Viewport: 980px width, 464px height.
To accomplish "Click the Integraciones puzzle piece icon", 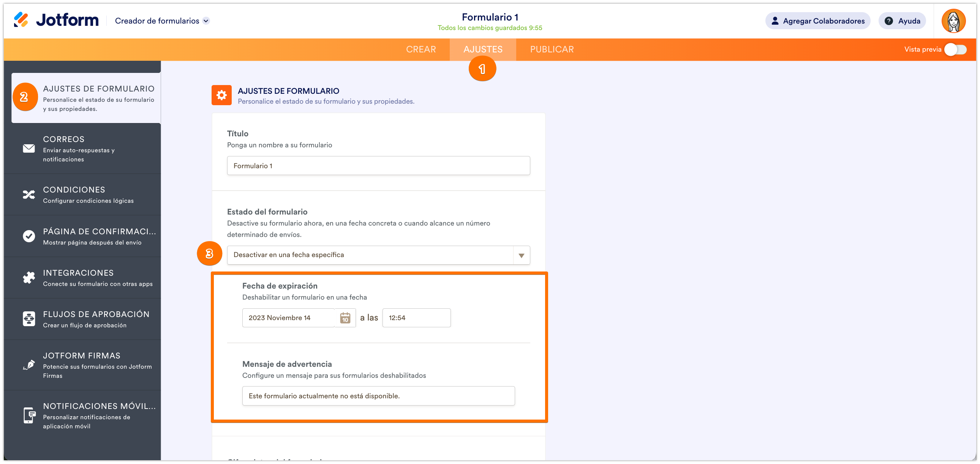I will [x=28, y=278].
